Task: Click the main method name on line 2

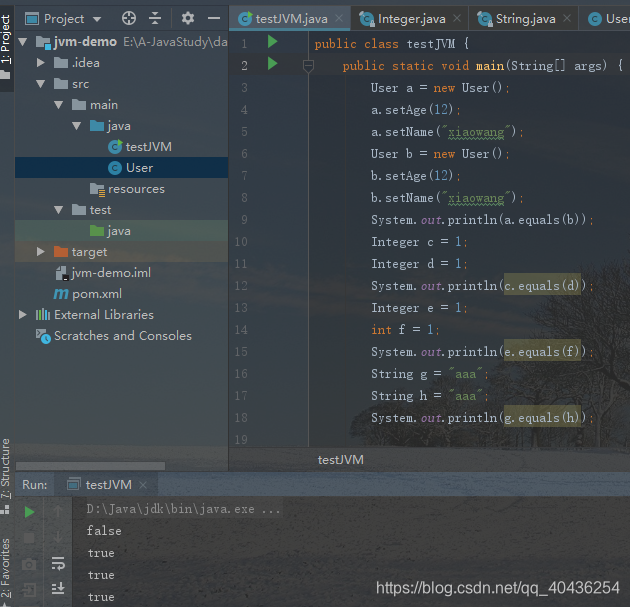Action: click(x=490, y=65)
